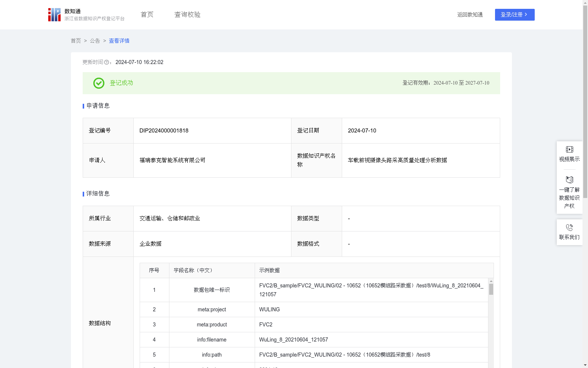Click the data structure table scrollbar thumb
This screenshot has height=368, width=588.
tap(491, 289)
